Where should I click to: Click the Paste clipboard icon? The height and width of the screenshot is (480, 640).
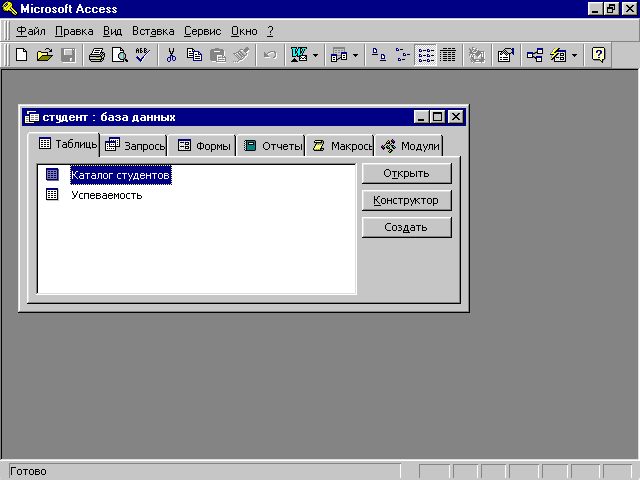tap(218, 55)
